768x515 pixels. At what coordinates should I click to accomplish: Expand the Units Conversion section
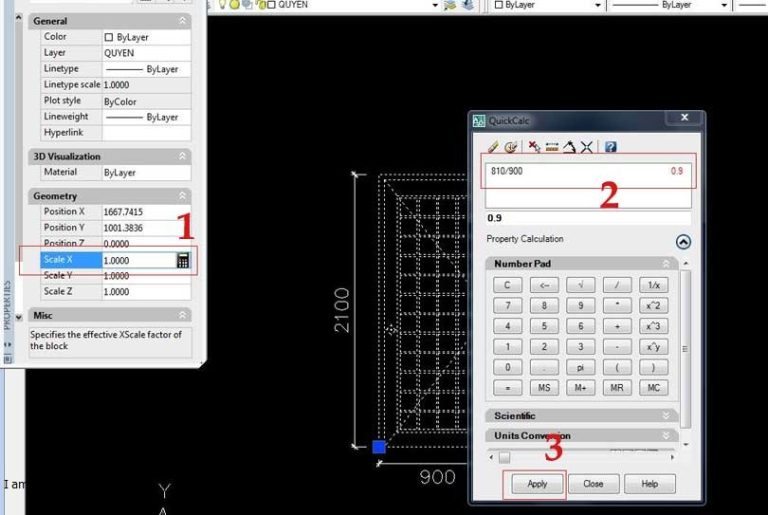(666, 435)
